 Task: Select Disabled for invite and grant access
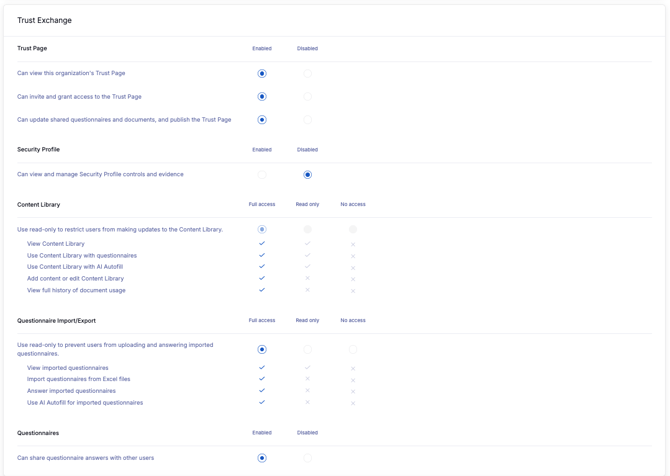pos(307,97)
